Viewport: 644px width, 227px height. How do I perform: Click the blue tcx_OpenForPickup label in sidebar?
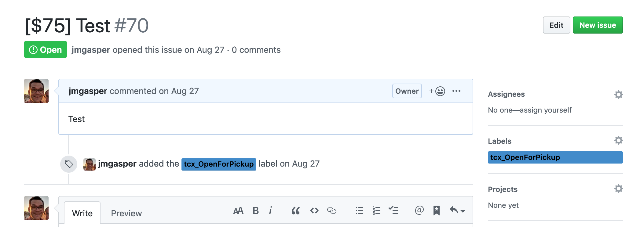[x=555, y=157]
